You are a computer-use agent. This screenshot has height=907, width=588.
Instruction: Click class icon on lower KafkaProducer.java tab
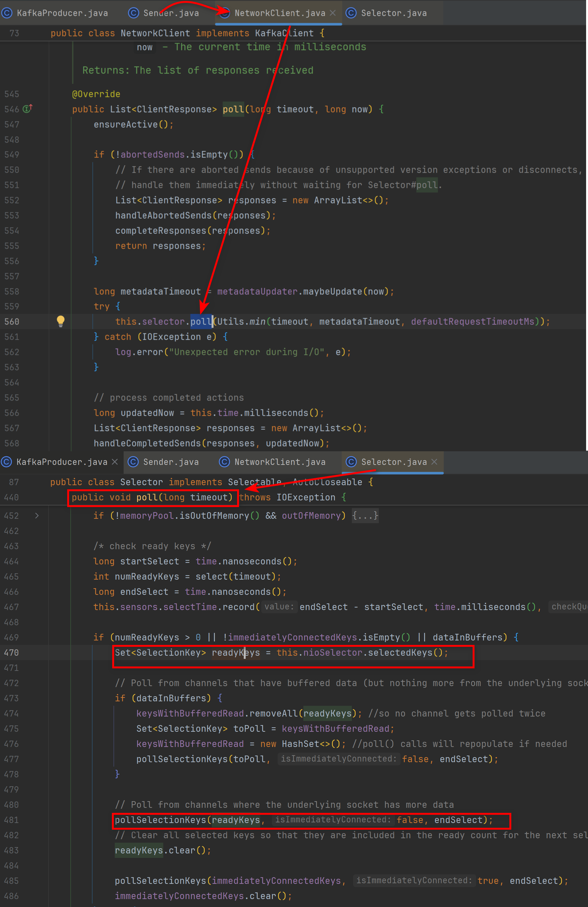[x=6, y=462]
